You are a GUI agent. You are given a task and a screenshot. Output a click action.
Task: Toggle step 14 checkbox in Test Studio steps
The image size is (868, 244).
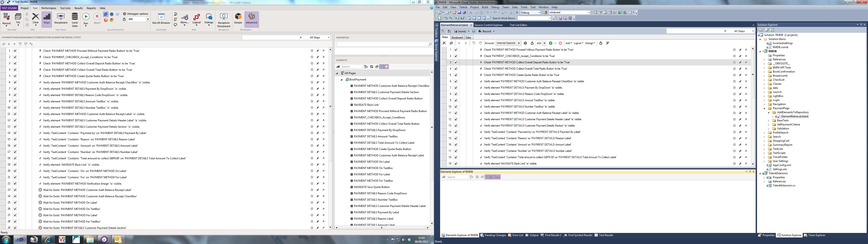pos(15,133)
